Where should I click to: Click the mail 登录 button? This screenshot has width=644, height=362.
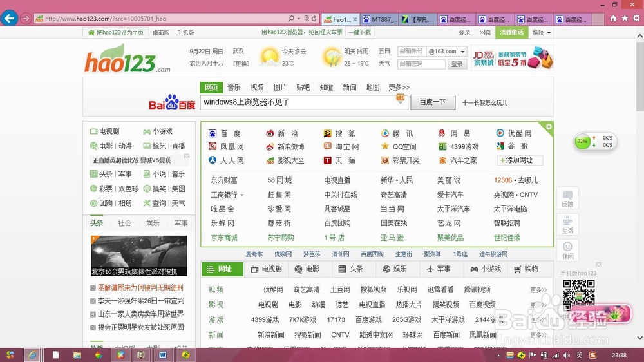point(457,64)
